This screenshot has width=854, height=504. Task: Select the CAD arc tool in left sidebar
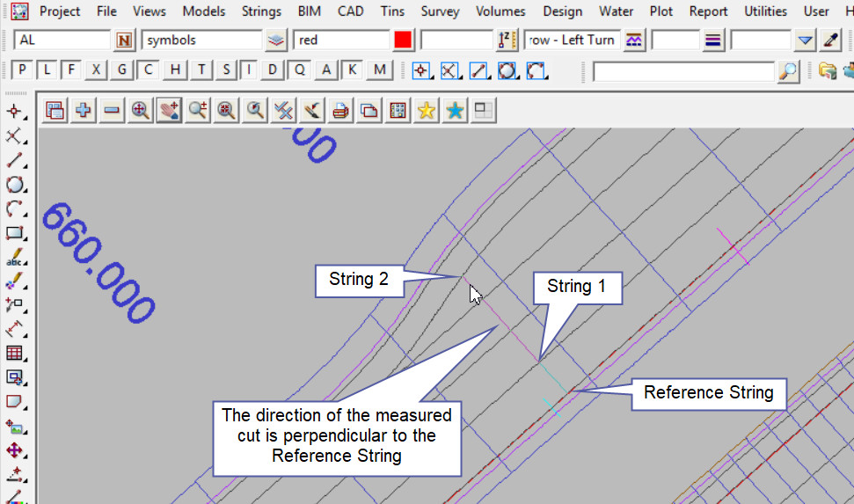[15, 209]
